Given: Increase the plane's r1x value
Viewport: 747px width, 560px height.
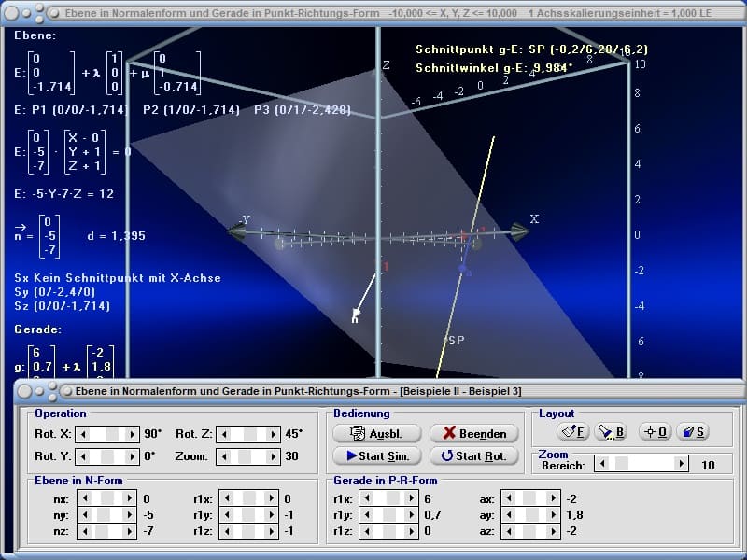Looking at the screenshot, I should tap(271, 499).
